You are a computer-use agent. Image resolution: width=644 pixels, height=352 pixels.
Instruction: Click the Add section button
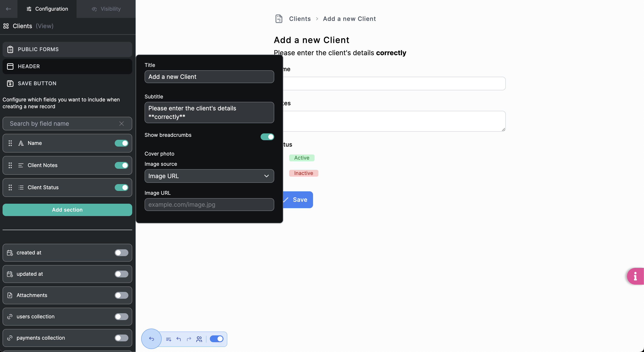pos(67,210)
